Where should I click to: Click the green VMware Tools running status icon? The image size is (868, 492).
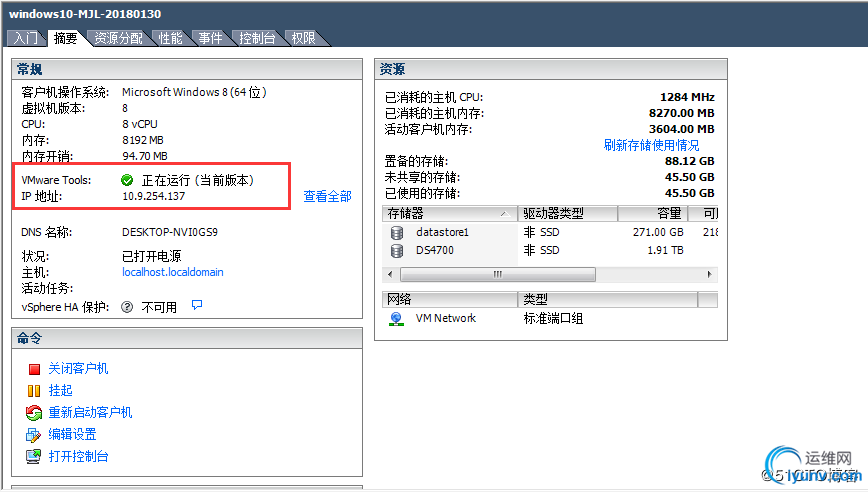pos(127,180)
